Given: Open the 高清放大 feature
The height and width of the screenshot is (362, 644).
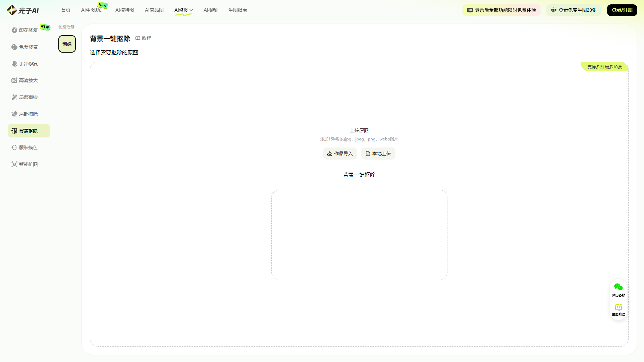Looking at the screenshot, I should (x=29, y=80).
